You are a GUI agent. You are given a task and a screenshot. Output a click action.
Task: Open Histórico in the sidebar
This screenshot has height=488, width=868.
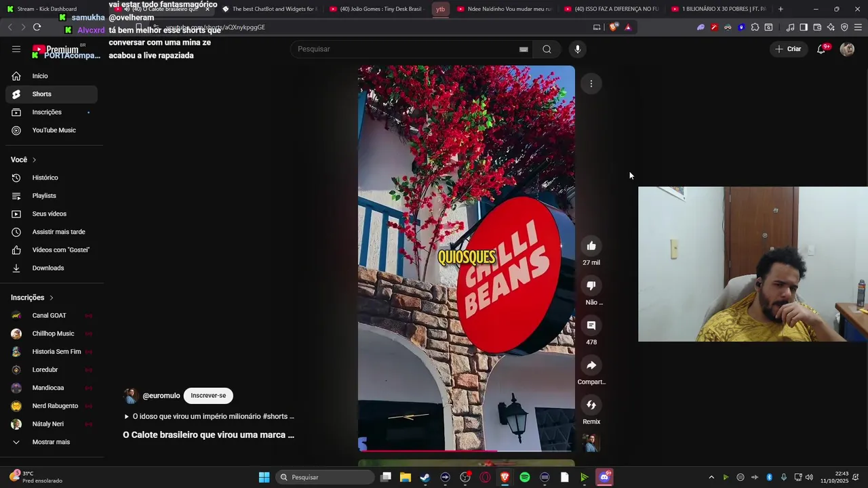[x=52, y=178]
